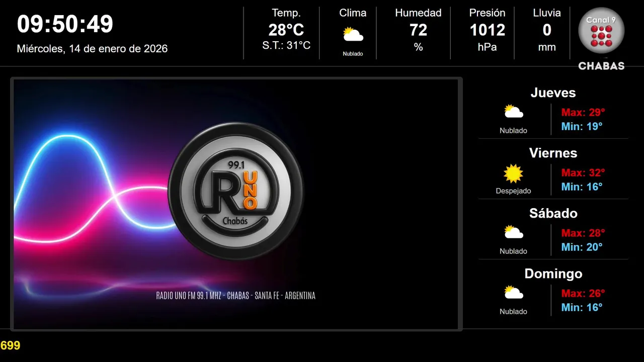Image resolution: width=644 pixels, height=362 pixels.
Task: Open the Radio Uno video panel
Action: coord(236,204)
